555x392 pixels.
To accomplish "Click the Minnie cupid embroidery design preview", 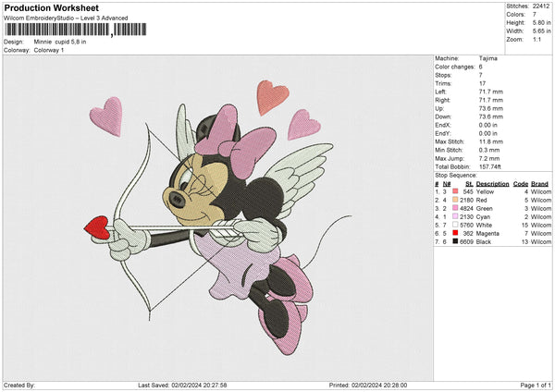I will tap(217, 217).
